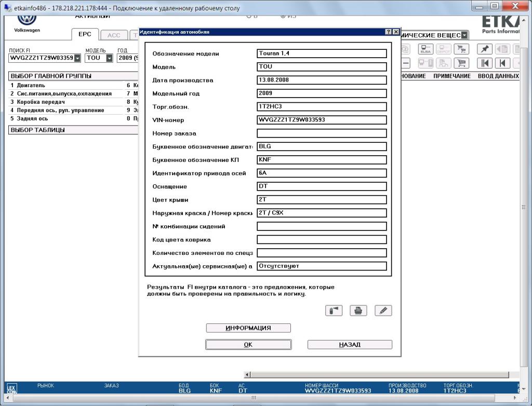Select group 4 Передняя ось, рул. управление
Screen dimensions: 532x406
tap(66, 110)
